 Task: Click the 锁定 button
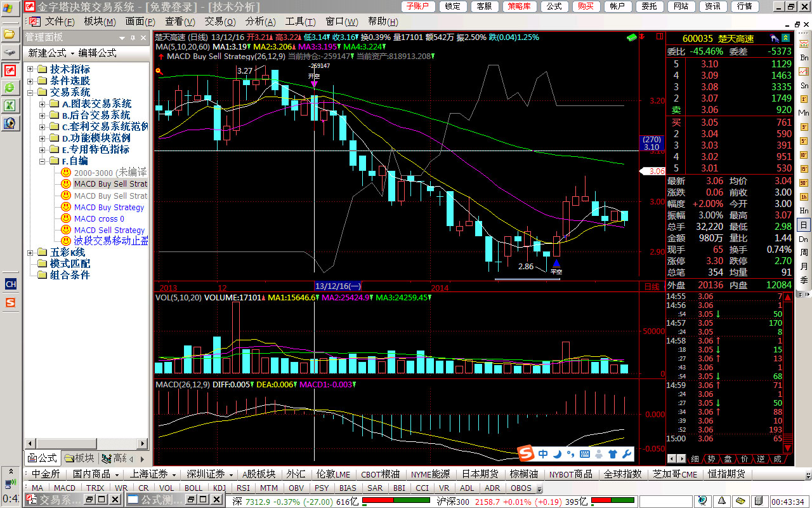coord(453,6)
